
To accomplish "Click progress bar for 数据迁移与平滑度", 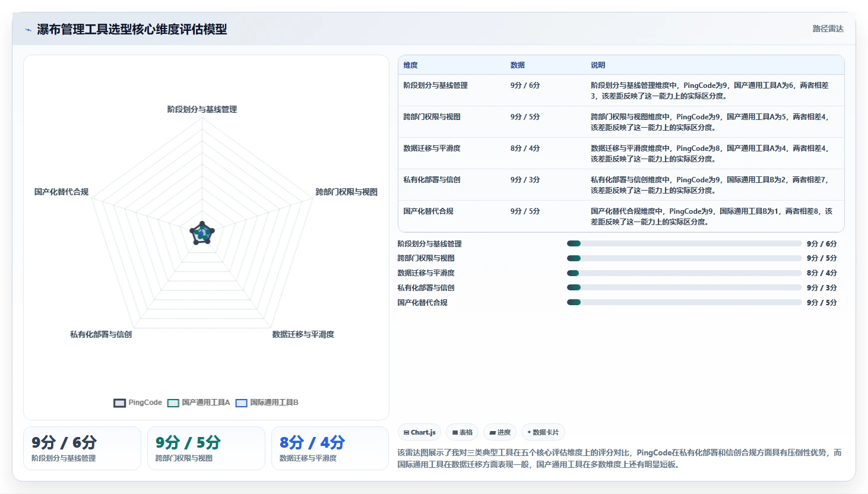I will (x=684, y=273).
